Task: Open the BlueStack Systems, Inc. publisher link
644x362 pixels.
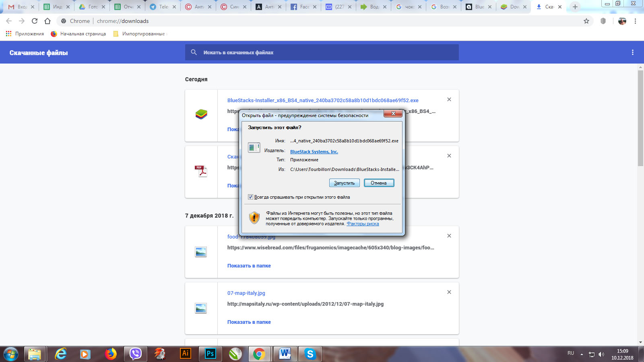Action: click(314, 152)
